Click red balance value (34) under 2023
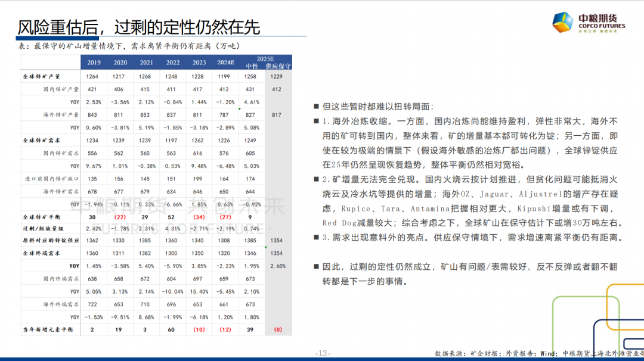Viewport: 644px width, 361px height. click(199, 217)
